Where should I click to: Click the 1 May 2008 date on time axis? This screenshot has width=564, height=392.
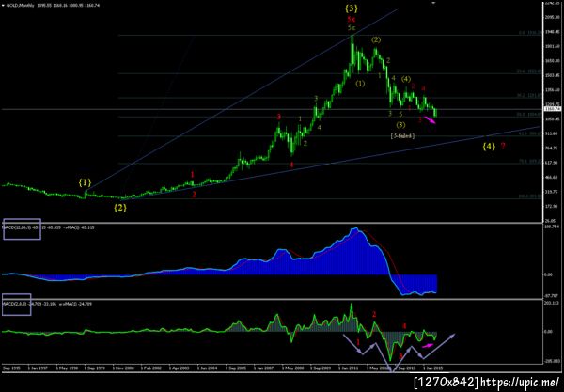[292, 368]
